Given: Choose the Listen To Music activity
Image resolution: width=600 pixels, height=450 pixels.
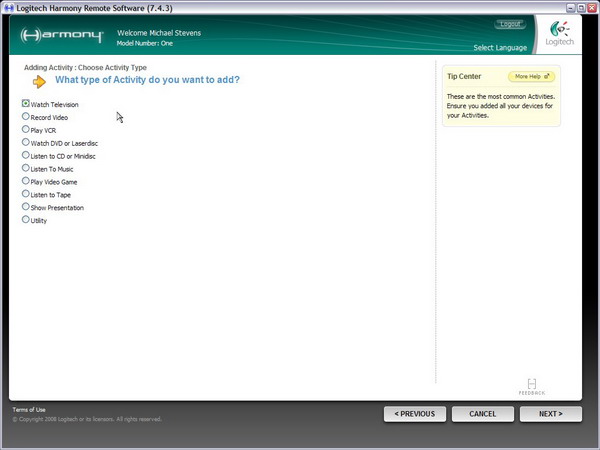Looking at the screenshot, I should 26,168.
